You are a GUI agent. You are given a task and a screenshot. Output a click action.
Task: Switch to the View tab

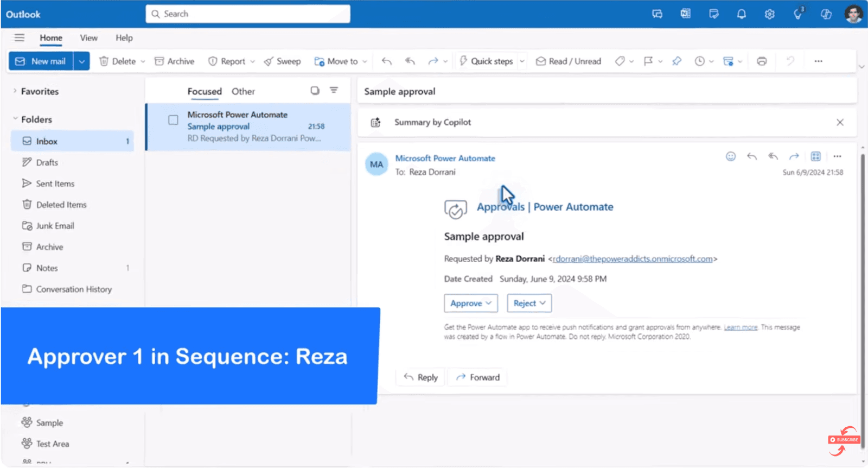tap(89, 38)
